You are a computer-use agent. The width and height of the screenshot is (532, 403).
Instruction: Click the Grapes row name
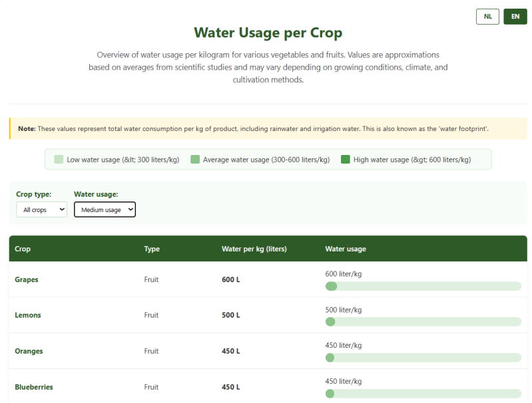(x=27, y=279)
